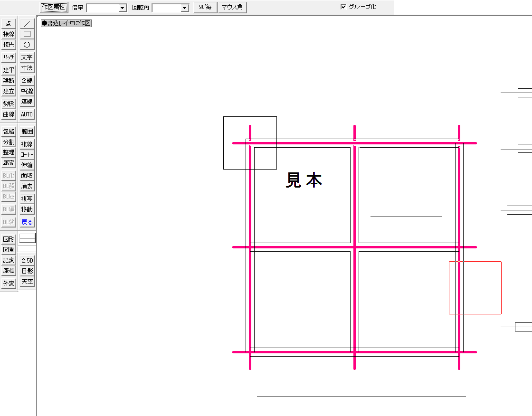The image size is (532, 416).
Task: Select the 移動 move tool
Action: click(27, 209)
